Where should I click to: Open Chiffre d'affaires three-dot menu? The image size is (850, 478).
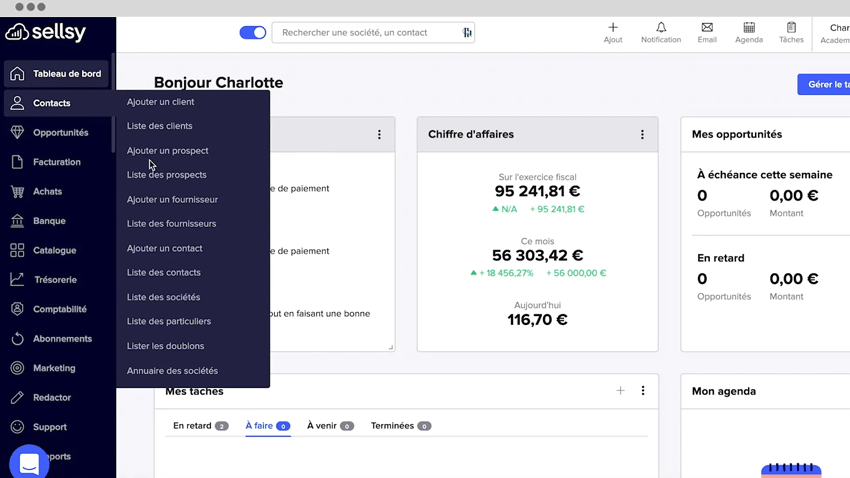click(642, 135)
